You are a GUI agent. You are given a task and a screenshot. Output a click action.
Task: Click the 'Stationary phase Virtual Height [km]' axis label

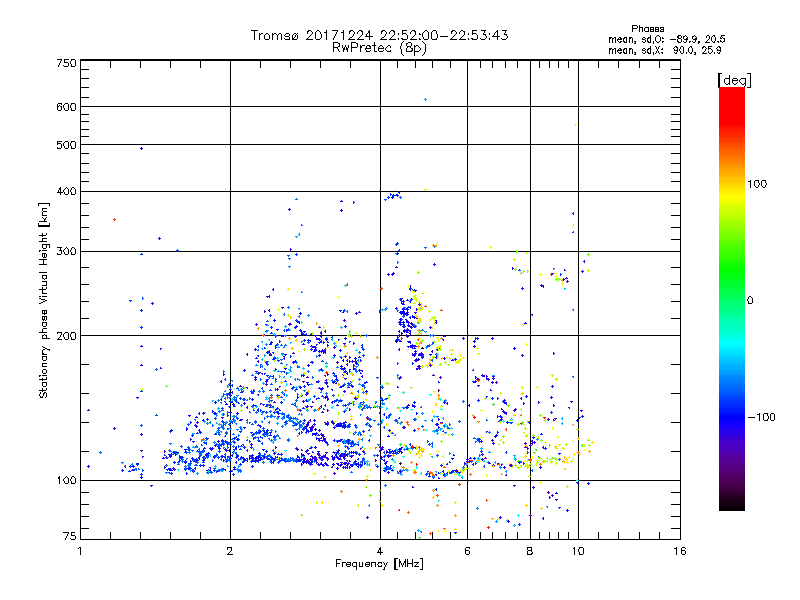coord(44,301)
